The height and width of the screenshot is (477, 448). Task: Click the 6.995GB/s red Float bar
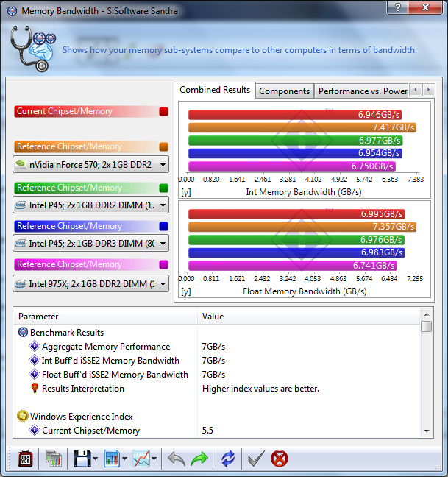tap(296, 214)
